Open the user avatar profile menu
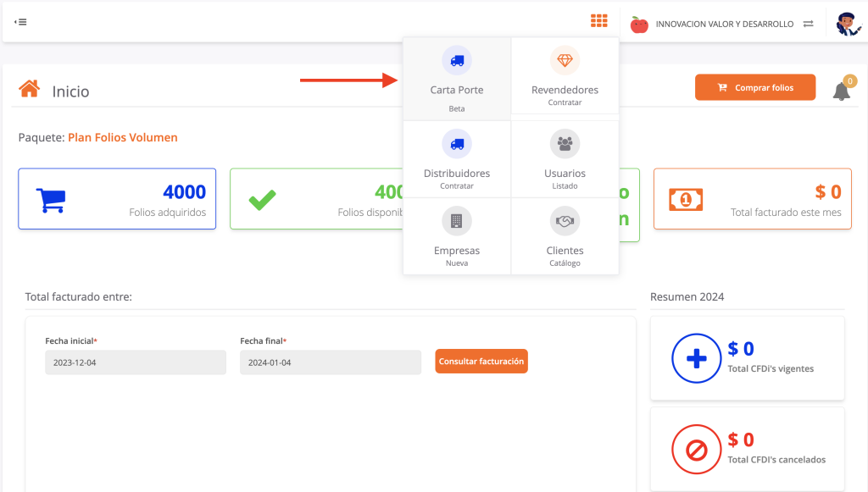The width and height of the screenshot is (868, 492). 848,24
